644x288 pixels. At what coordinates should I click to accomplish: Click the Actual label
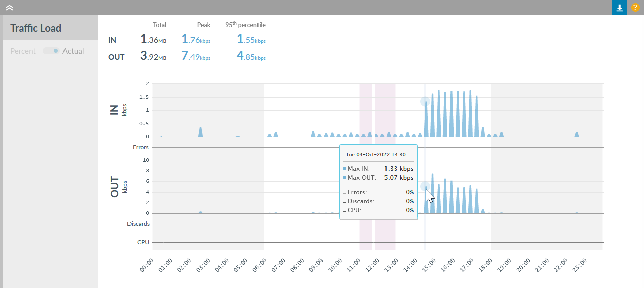click(x=73, y=51)
